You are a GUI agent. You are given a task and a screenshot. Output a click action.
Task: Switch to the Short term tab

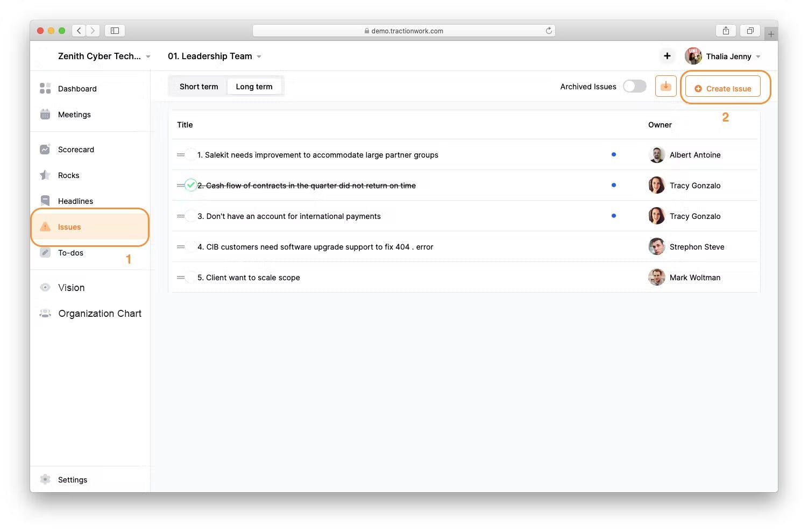tap(199, 87)
